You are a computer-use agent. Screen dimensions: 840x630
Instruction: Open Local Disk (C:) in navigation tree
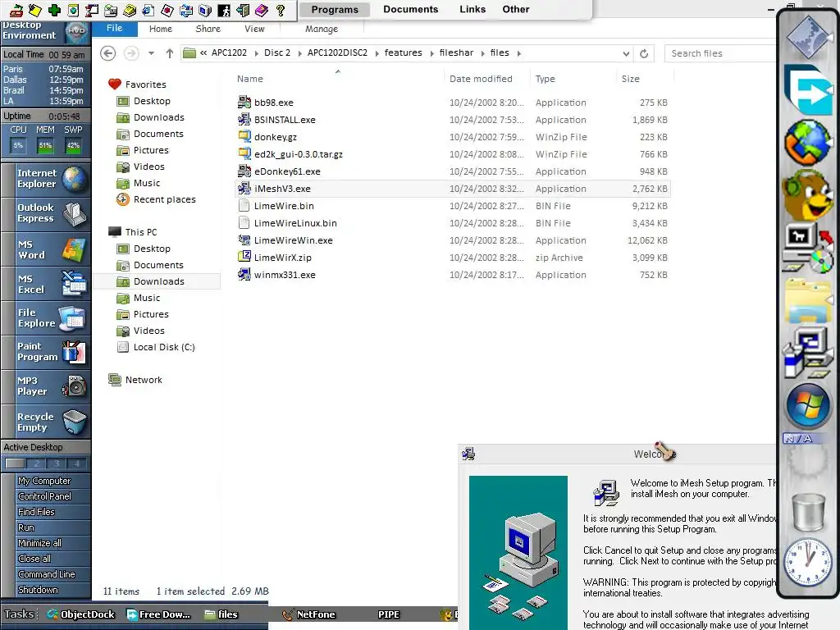tap(164, 347)
